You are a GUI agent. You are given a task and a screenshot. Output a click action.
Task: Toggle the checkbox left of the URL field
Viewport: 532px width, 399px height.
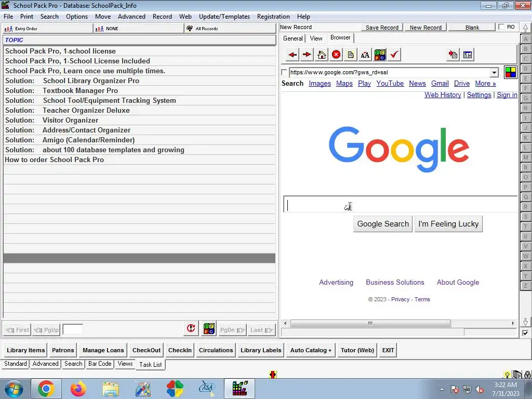pyautogui.click(x=284, y=72)
